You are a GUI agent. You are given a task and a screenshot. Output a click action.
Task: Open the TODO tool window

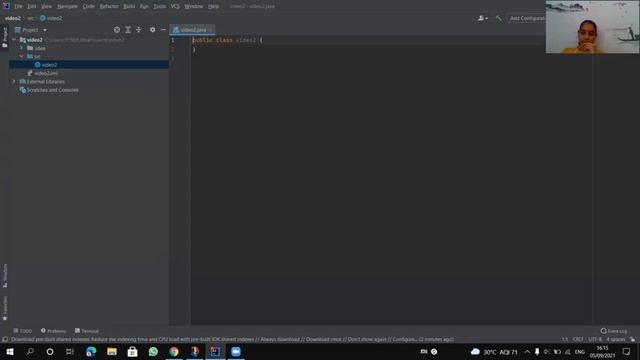tap(22, 331)
